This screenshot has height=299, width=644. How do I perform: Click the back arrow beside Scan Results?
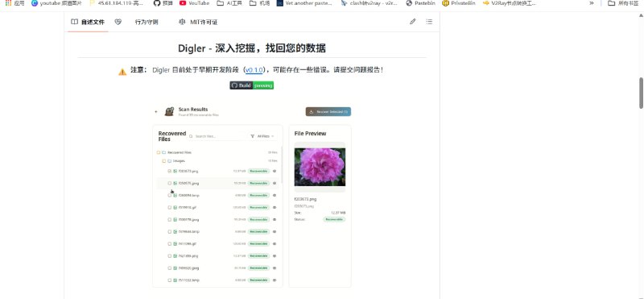click(x=156, y=111)
